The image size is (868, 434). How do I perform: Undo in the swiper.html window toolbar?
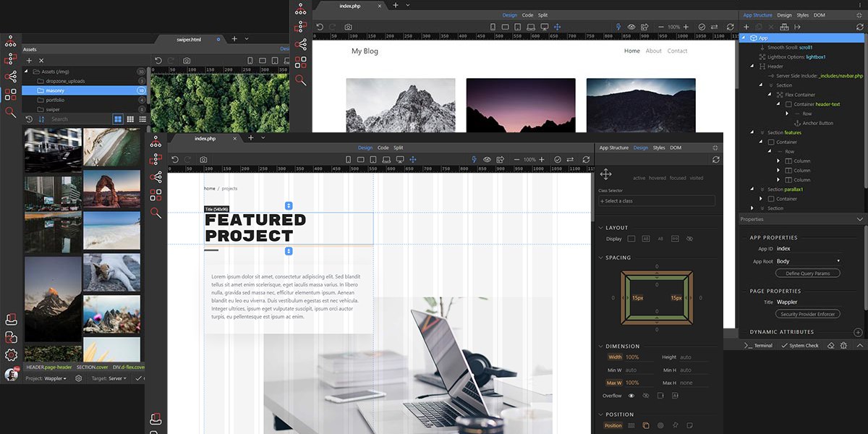tap(158, 61)
